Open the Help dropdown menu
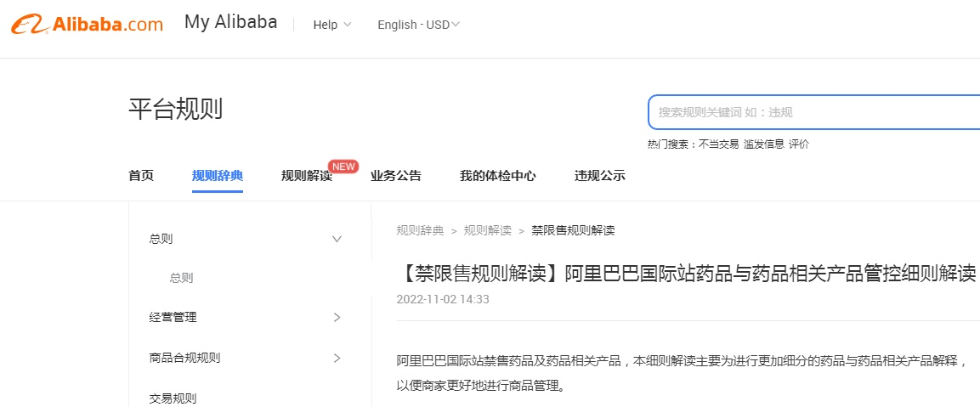The height and width of the screenshot is (407, 980). click(x=331, y=25)
